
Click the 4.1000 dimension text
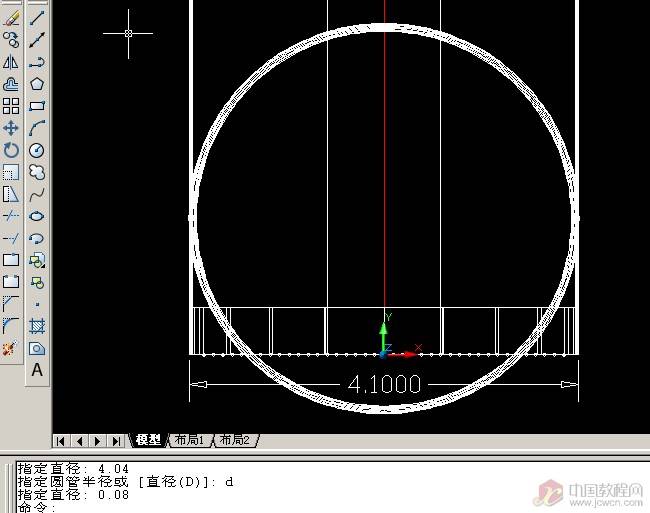[x=384, y=384]
